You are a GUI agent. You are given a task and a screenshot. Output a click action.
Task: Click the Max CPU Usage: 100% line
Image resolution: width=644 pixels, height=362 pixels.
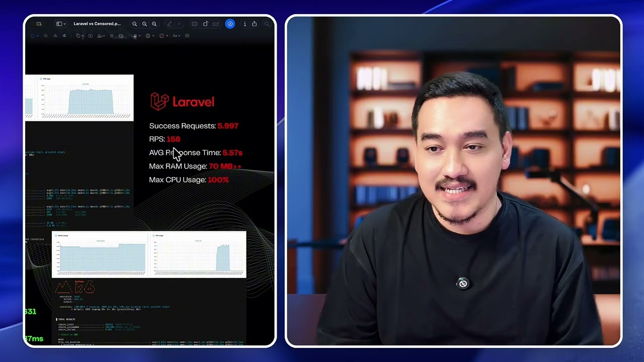[x=189, y=179]
